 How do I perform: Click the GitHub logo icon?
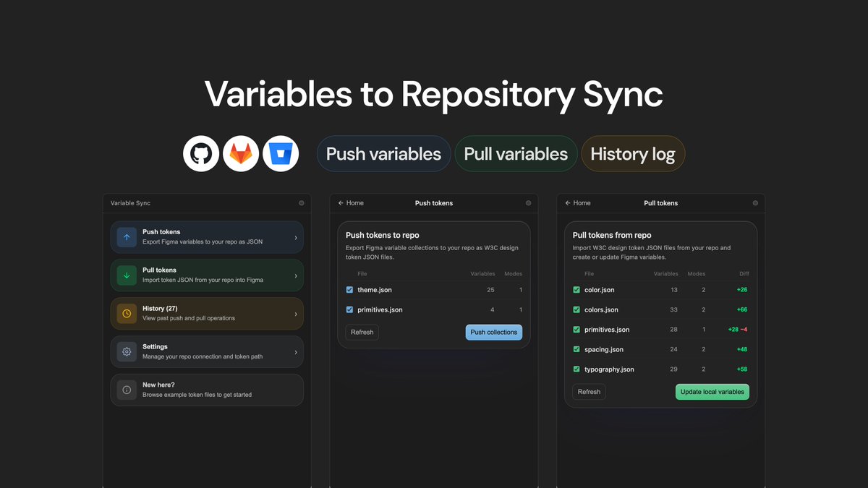(201, 154)
